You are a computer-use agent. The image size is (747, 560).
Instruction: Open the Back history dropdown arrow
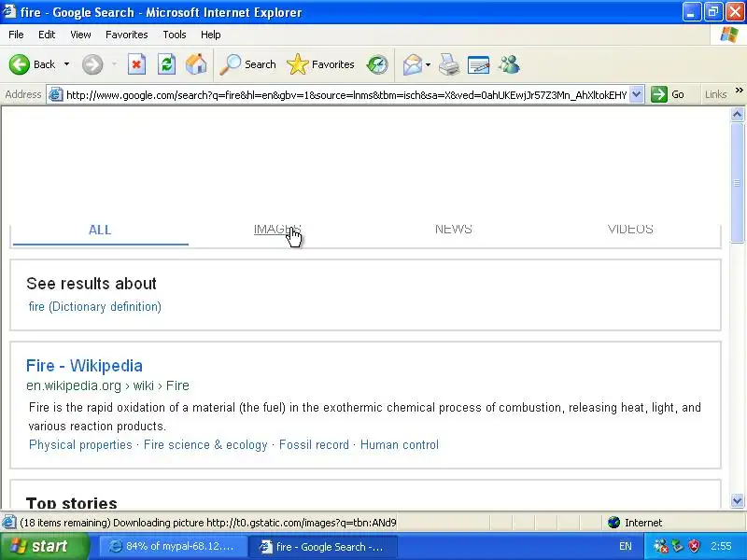tap(66, 64)
